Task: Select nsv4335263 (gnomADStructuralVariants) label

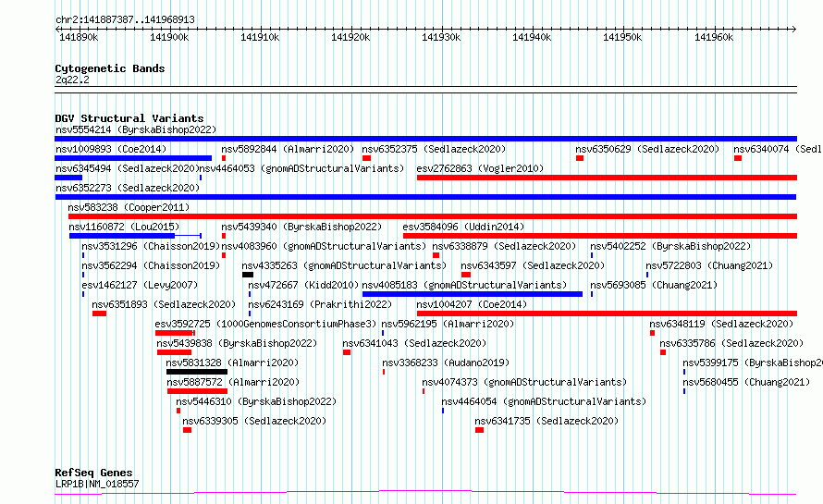Action: (x=344, y=265)
